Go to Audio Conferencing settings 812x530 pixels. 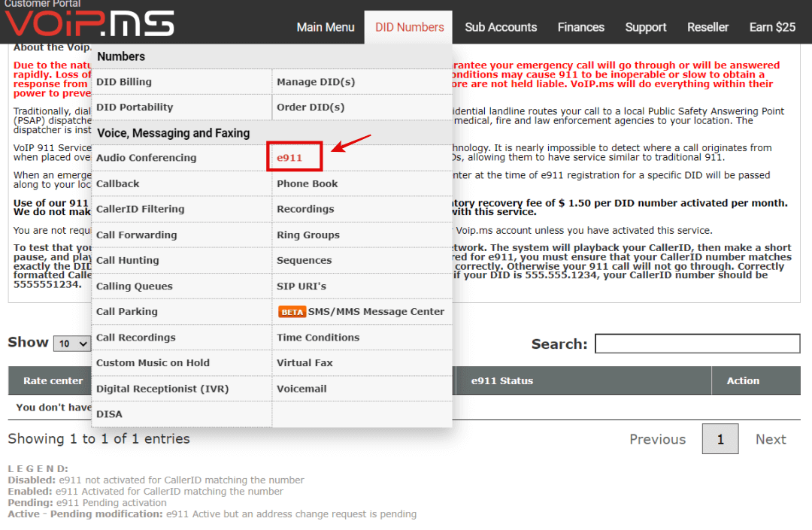147,157
